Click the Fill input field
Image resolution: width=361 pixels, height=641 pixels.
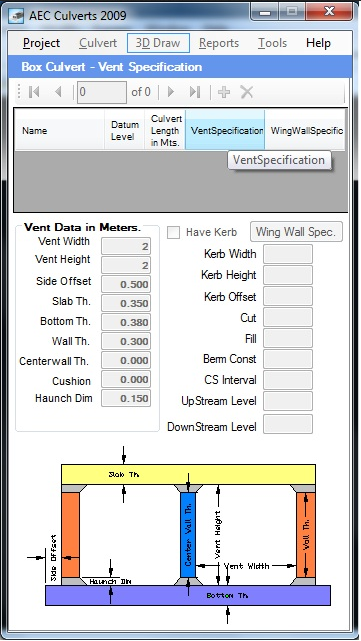(288, 338)
